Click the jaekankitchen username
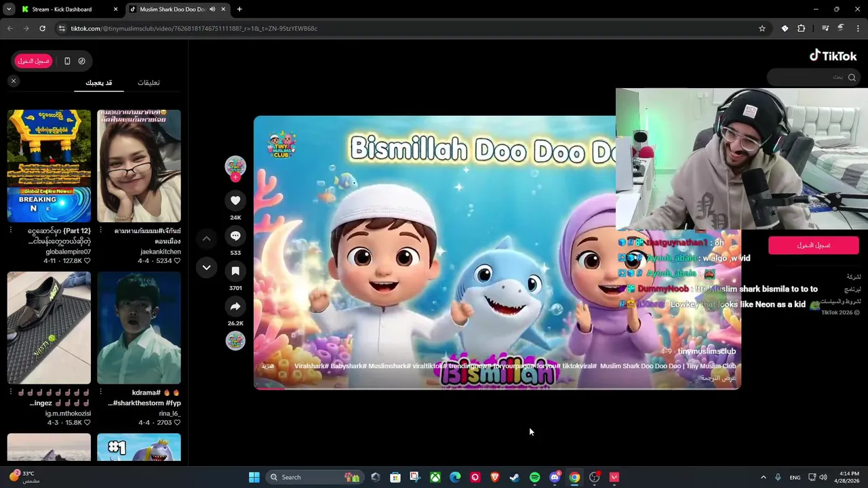 (x=160, y=251)
